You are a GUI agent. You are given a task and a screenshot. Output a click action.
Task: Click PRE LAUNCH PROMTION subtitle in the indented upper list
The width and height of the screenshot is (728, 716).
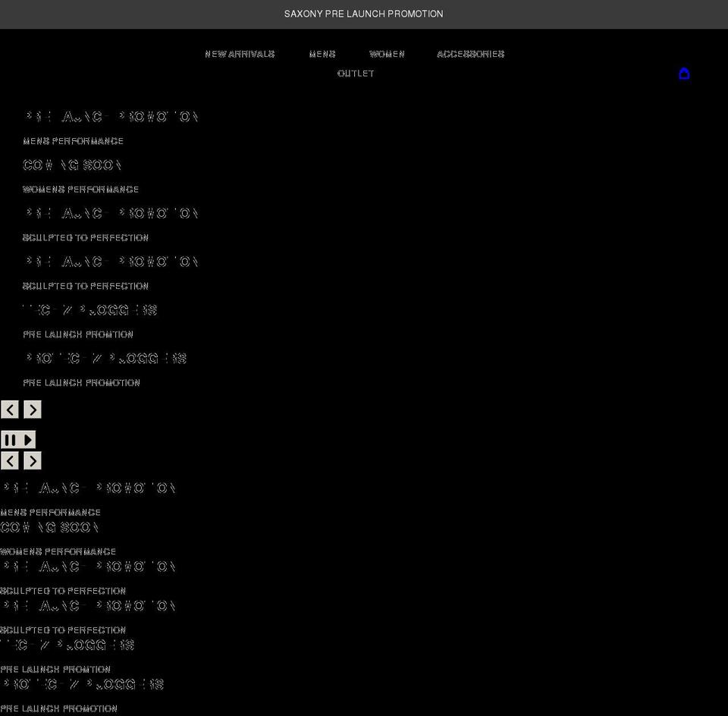point(78,334)
